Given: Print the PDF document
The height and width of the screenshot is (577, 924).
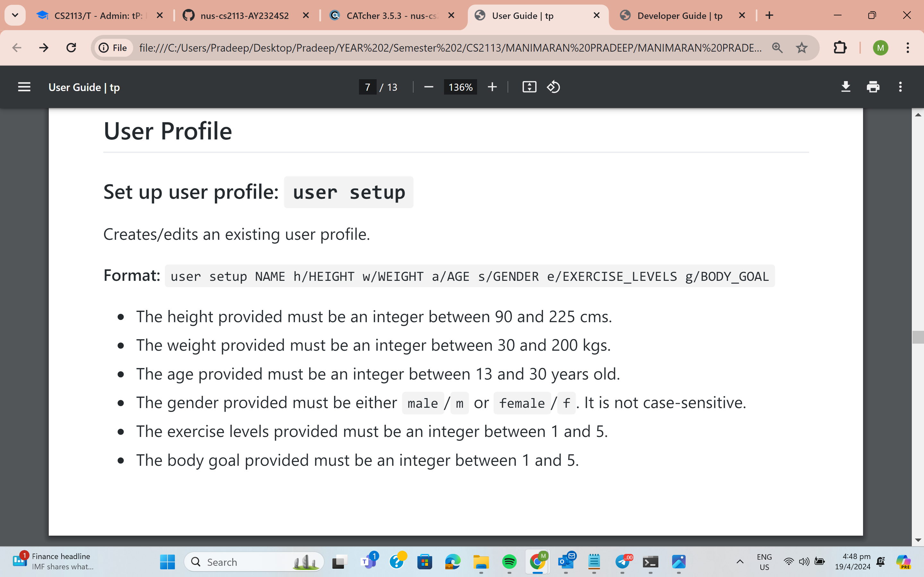Looking at the screenshot, I should pos(873,87).
